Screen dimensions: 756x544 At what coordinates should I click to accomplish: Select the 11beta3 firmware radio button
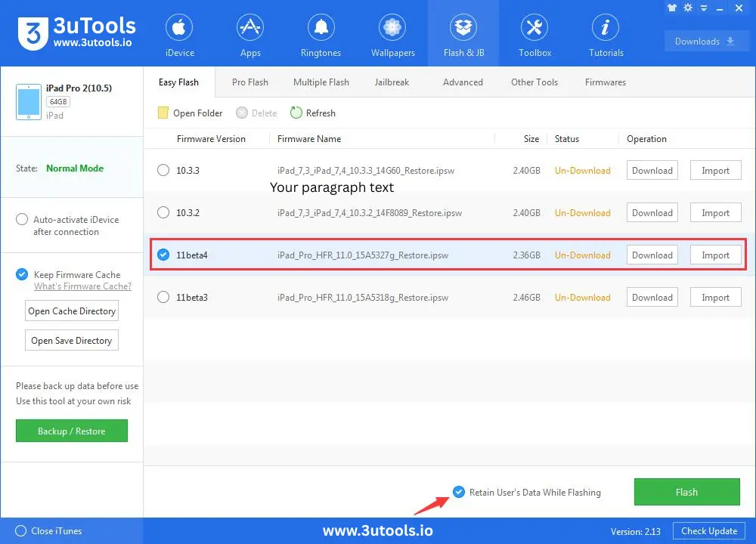[x=163, y=298]
